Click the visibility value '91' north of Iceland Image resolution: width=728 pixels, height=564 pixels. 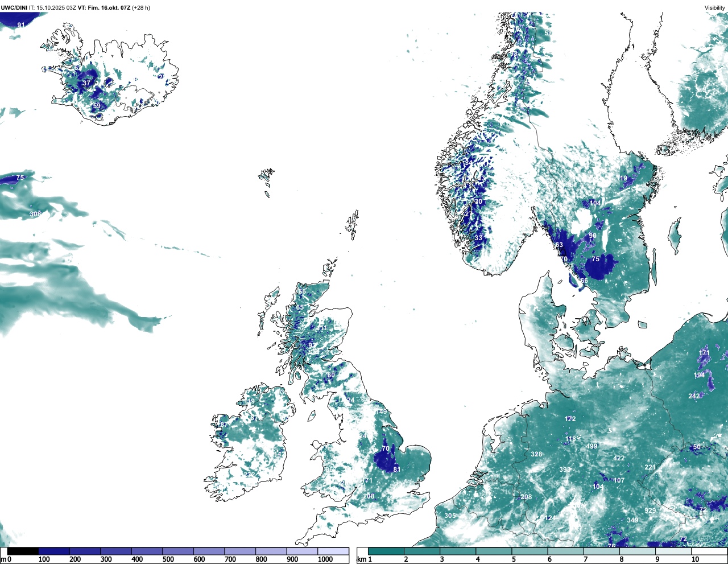pos(21,25)
